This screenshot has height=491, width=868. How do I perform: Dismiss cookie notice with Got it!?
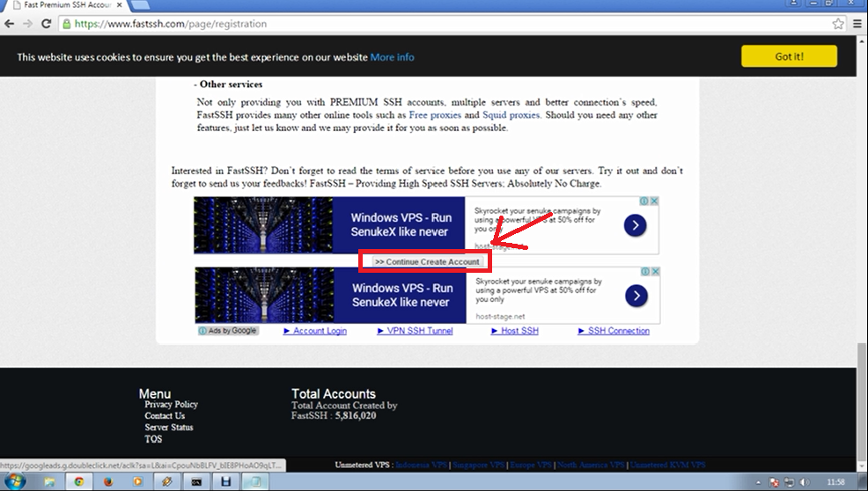coord(789,56)
